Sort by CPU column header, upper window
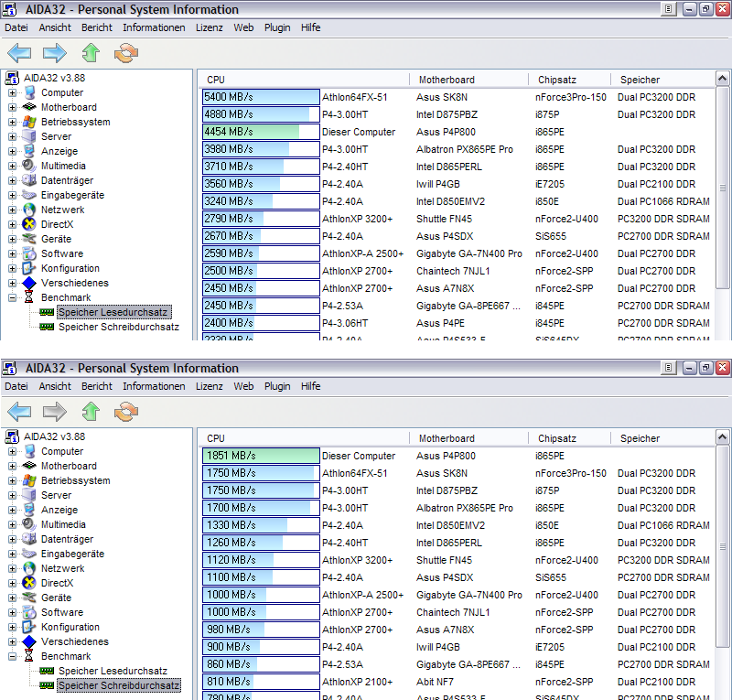This screenshot has height=700, width=732. pyautogui.click(x=304, y=80)
